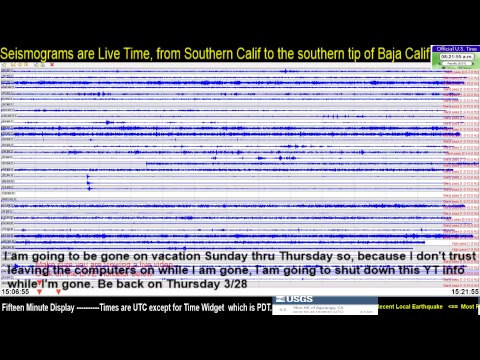Click the first icon in the seismogram toolbar

click(4, 65)
